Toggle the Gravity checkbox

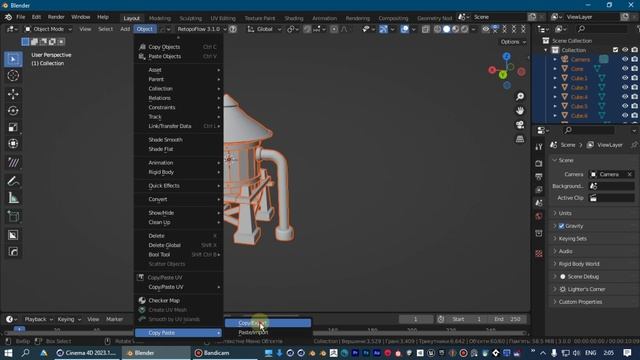point(561,226)
